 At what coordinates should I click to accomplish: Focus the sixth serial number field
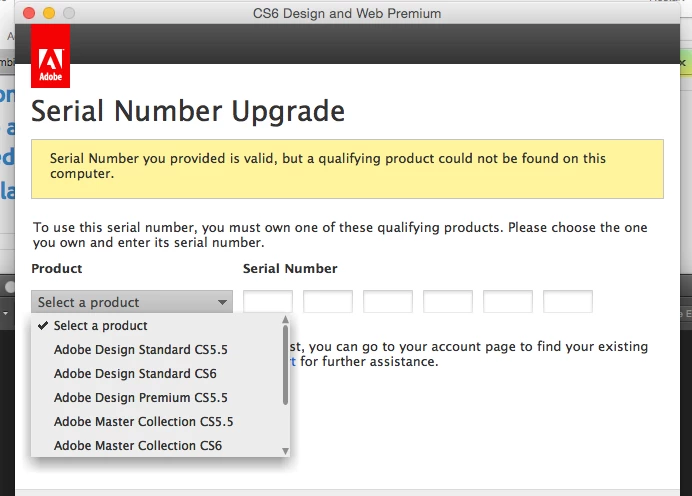[x=568, y=301]
